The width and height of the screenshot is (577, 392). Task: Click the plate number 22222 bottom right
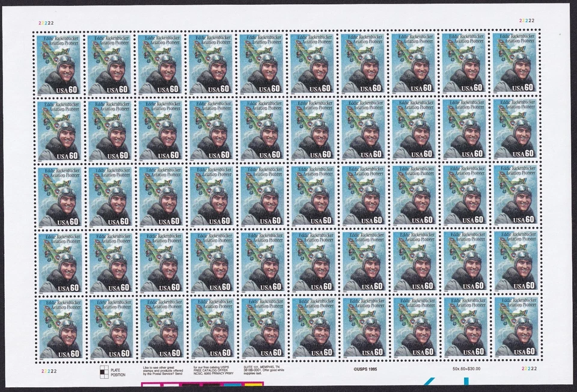click(528, 368)
